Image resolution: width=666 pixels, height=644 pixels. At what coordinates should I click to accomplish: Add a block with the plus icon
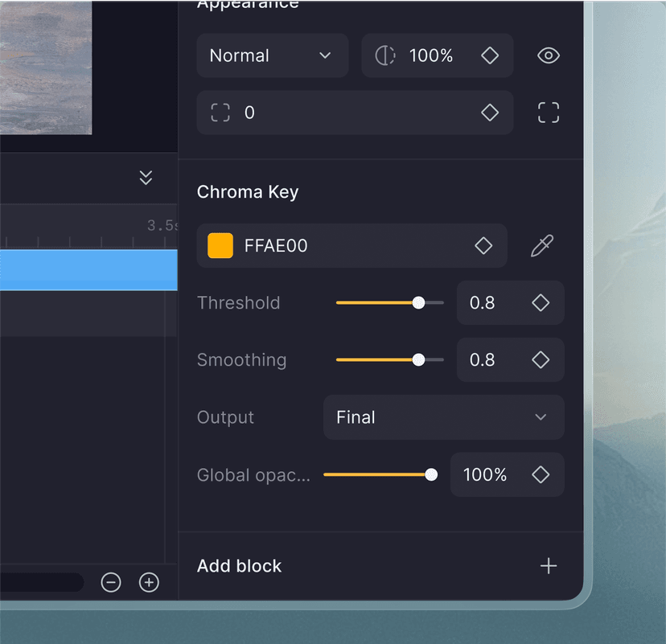tap(549, 566)
